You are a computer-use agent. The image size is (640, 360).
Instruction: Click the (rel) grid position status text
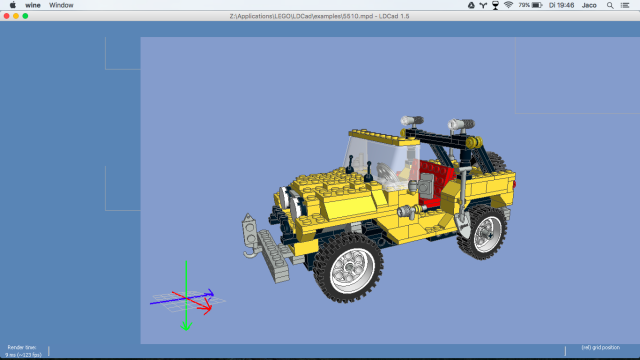(600, 347)
